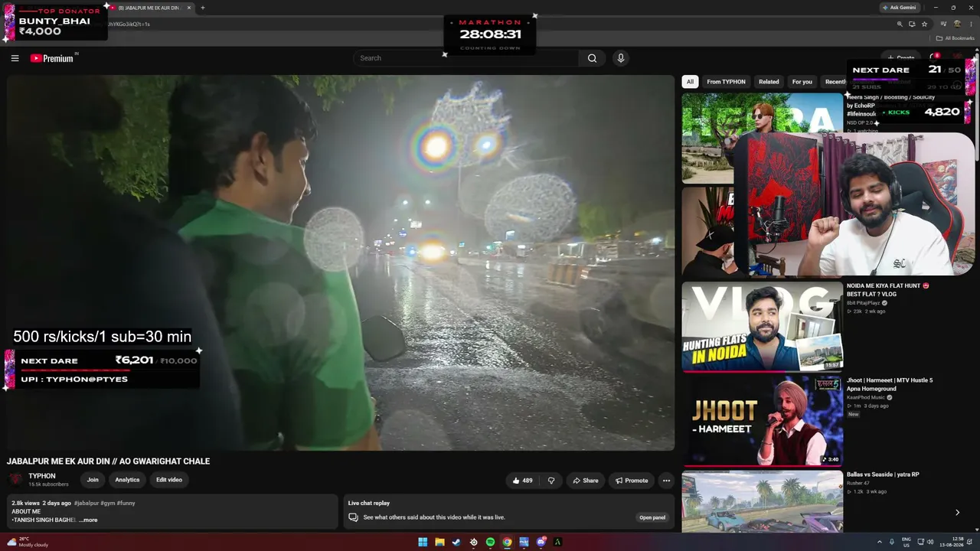Click the Join button
This screenshot has height=551, width=980.
pyautogui.click(x=93, y=480)
